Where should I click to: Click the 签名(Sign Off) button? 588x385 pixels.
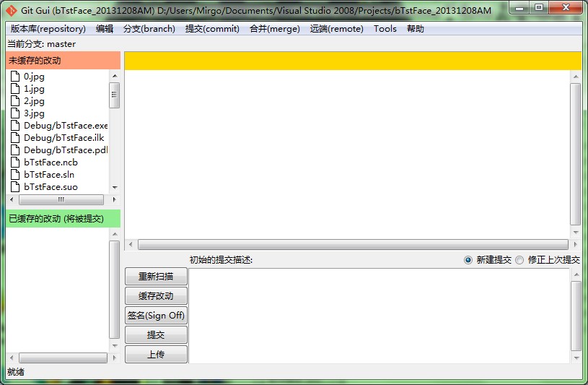156,316
